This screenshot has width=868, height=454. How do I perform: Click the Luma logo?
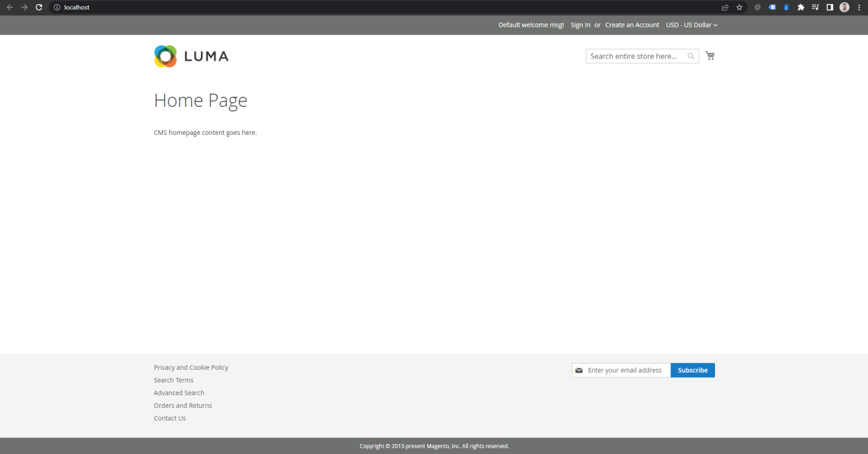point(191,56)
